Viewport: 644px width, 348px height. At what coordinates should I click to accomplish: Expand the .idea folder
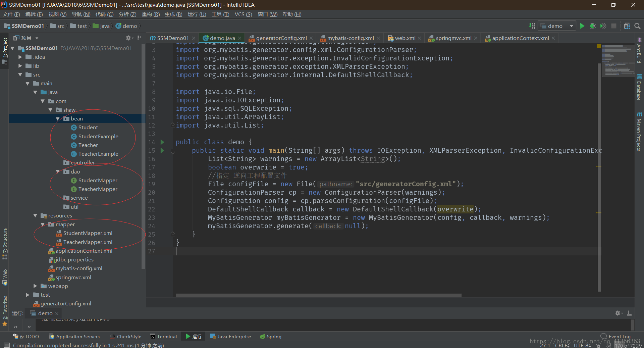(20, 57)
